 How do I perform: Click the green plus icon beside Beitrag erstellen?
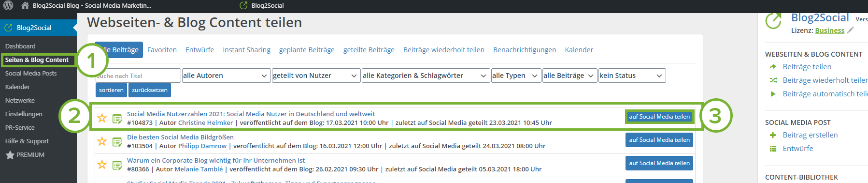773,135
